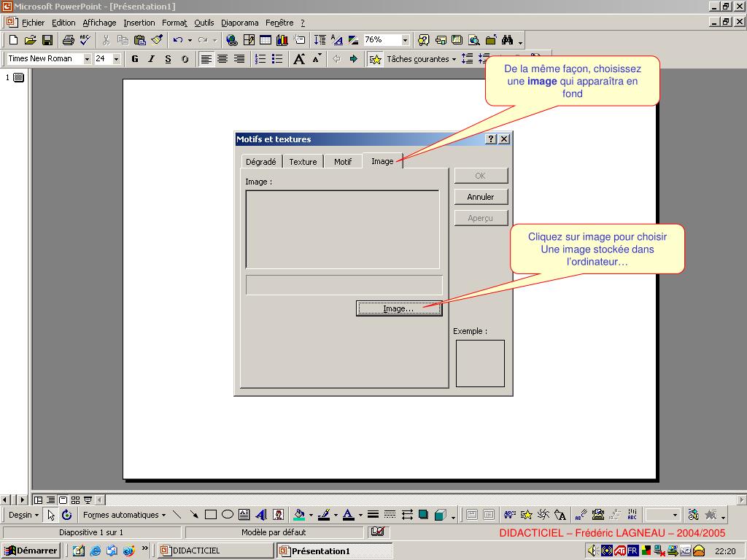
Task: Toggle right text alignment
Action: point(239,59)
